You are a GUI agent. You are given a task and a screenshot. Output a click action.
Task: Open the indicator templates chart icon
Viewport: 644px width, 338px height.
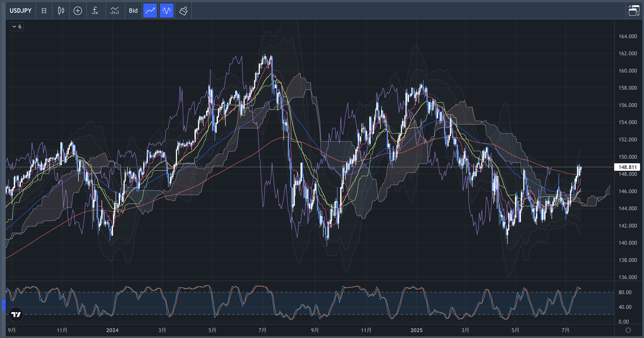coord(115,11)
